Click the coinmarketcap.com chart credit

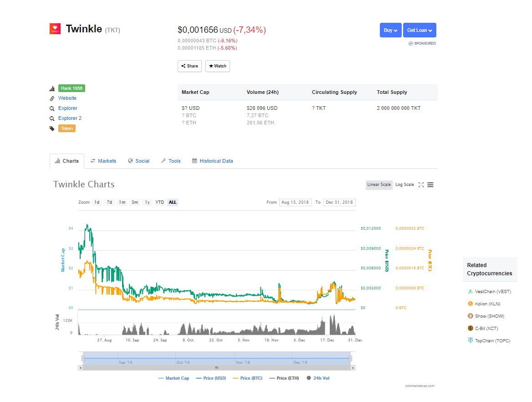(x=419, y=386)
